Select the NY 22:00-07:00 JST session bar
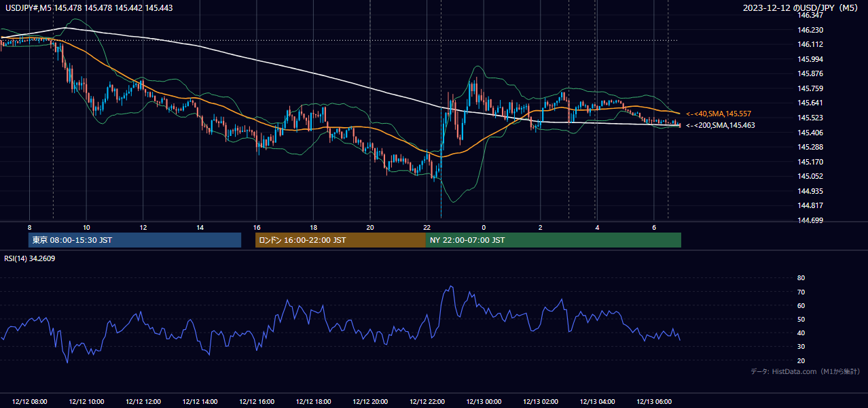868x408 pixels. [554, 240]
